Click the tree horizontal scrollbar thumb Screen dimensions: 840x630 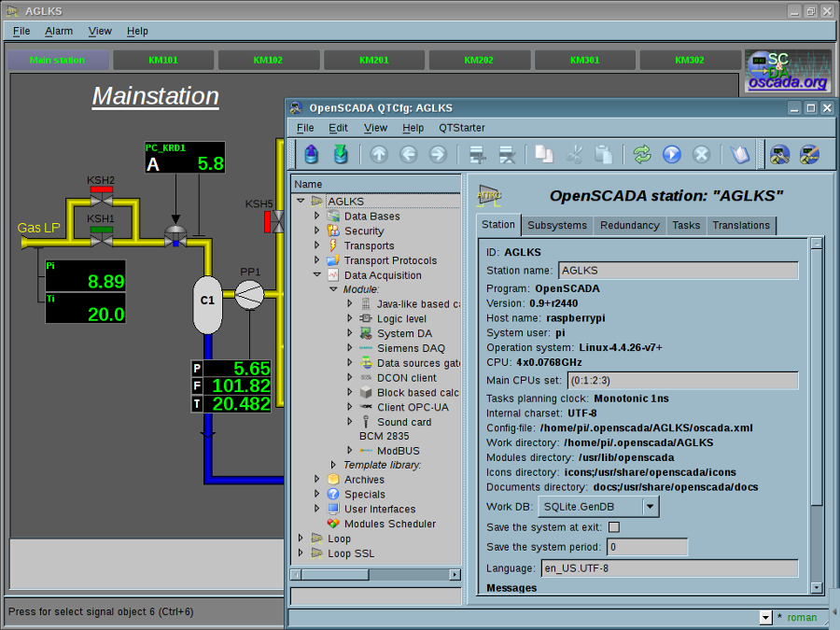pyautogui.click(x=335, y=574)
